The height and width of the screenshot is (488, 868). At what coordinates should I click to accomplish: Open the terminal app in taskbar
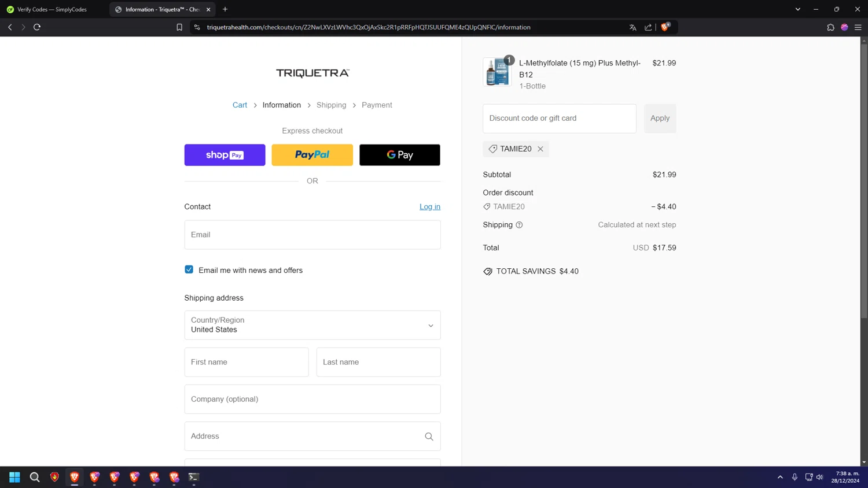click(194, 477)
